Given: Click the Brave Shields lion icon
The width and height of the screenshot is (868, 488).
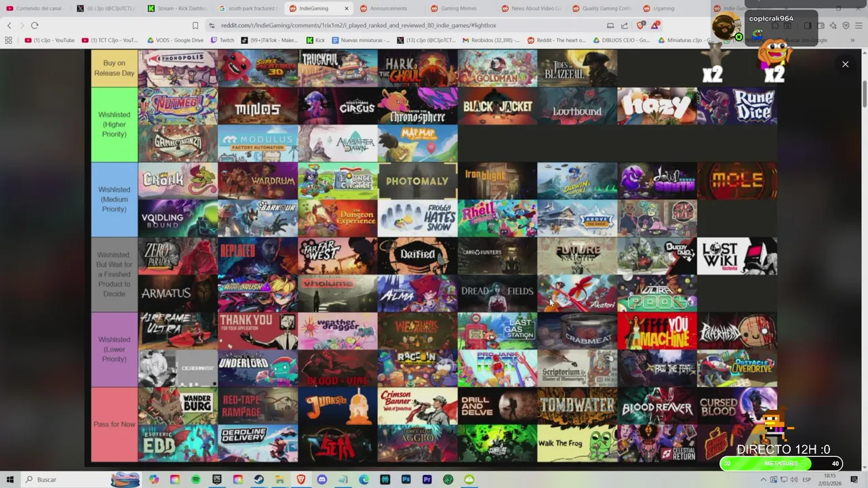Looking at the screenshot, I should point(641,26).
